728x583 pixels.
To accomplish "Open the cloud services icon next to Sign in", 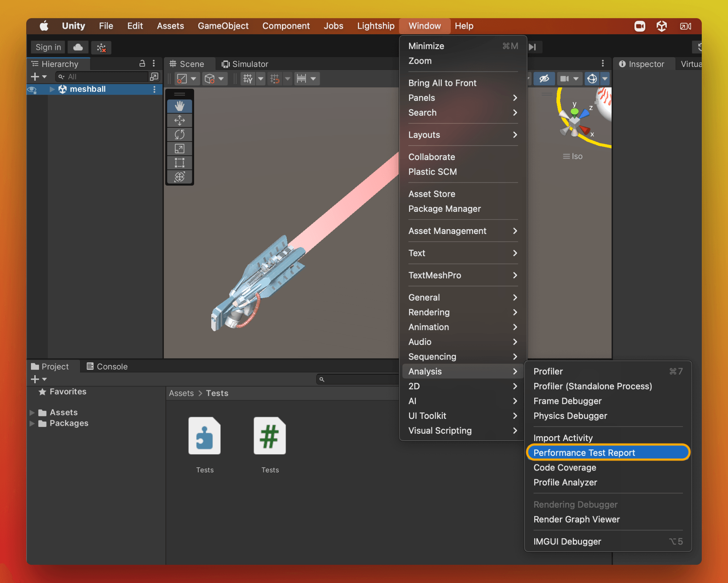I will point(78,47).
